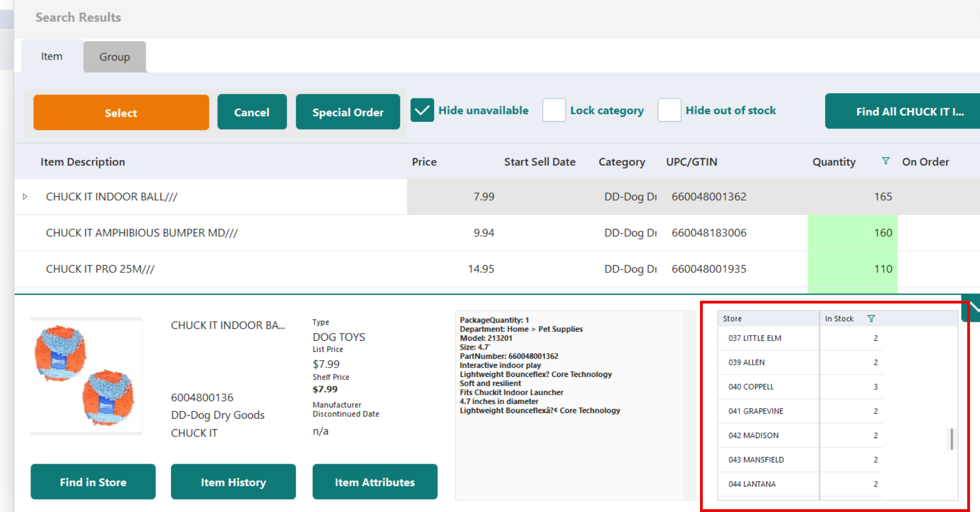Image resolution: width=980 pixels, height=512 pixels.
Task: Click the Store column header
Action: pos(768,319)
